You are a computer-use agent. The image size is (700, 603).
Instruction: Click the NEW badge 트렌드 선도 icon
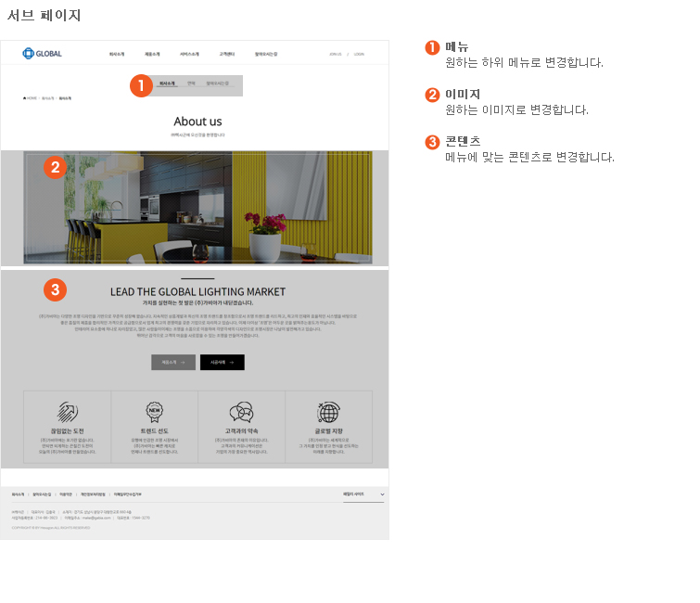155,412
